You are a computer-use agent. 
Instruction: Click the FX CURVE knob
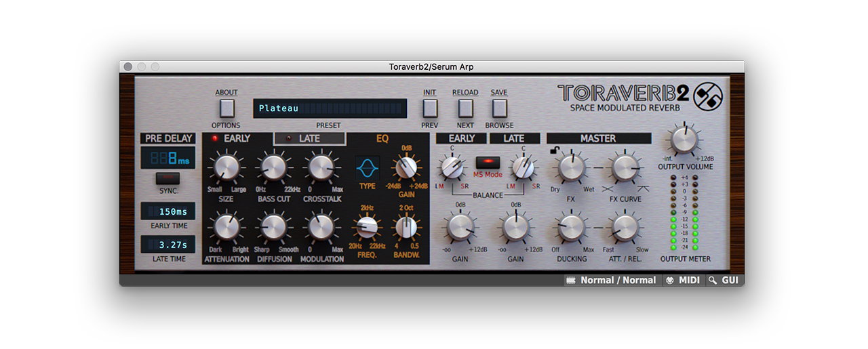(x=625, y=167)
